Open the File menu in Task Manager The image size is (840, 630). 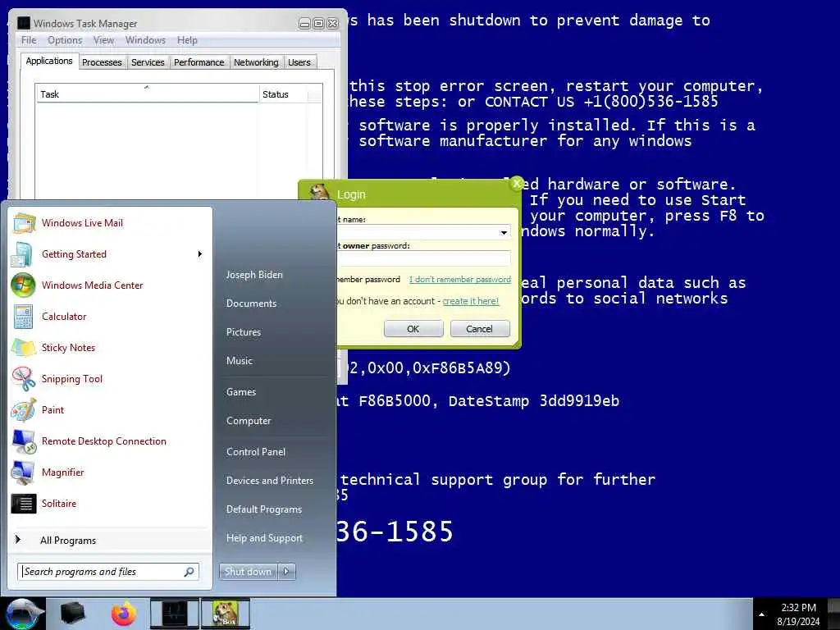[x=29, y=40]
